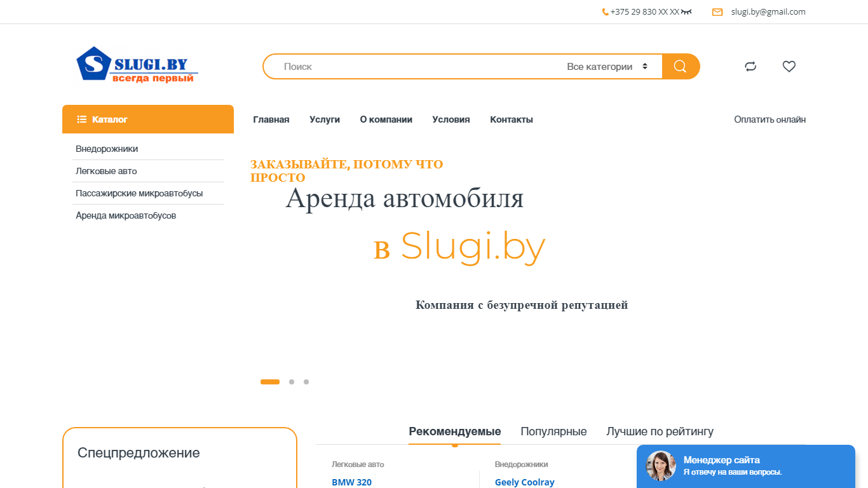Click the orange search magnifier button
This screenshot has height=488, width=868.
point(681,67)
